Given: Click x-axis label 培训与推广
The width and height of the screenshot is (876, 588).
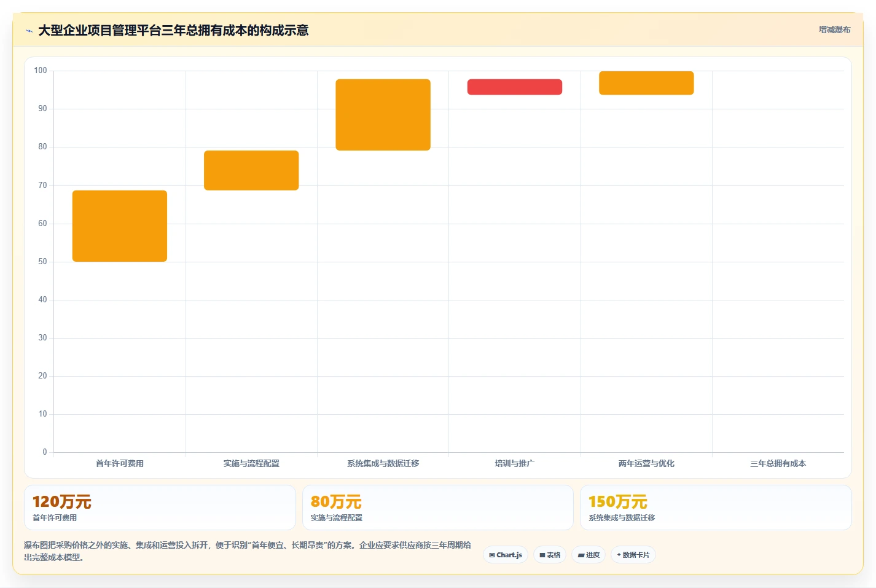Looking at the screenshot, I should pos(515,463).
